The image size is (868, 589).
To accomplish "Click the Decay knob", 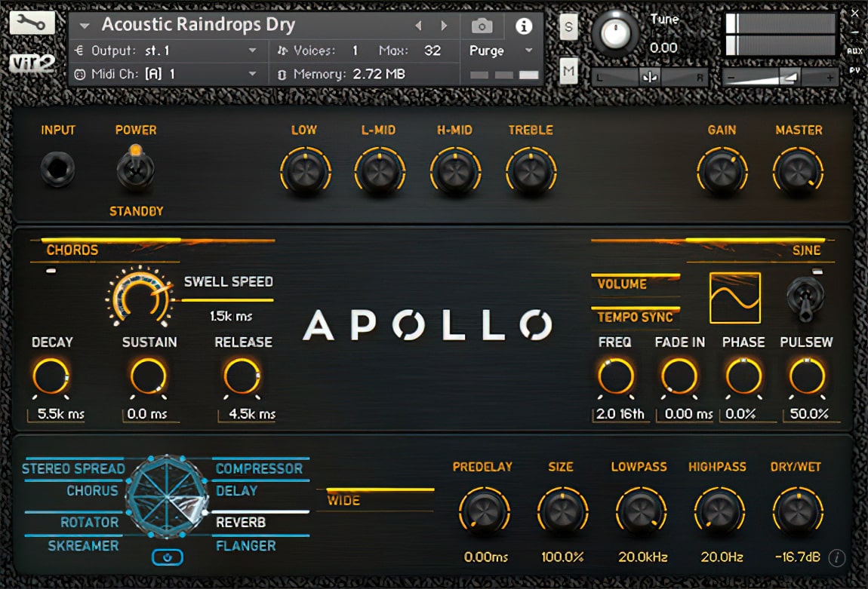I will click(51, 377).
